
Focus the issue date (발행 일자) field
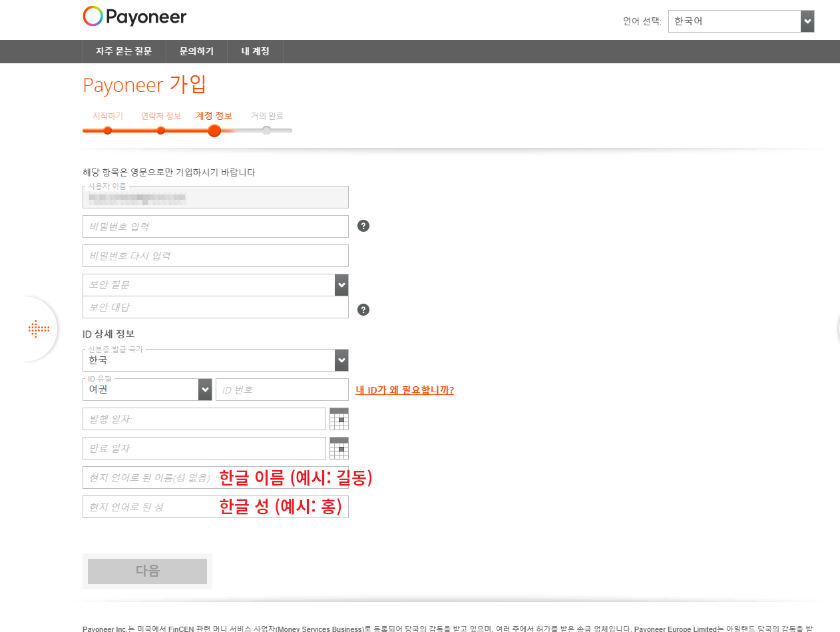click(204, 419)
